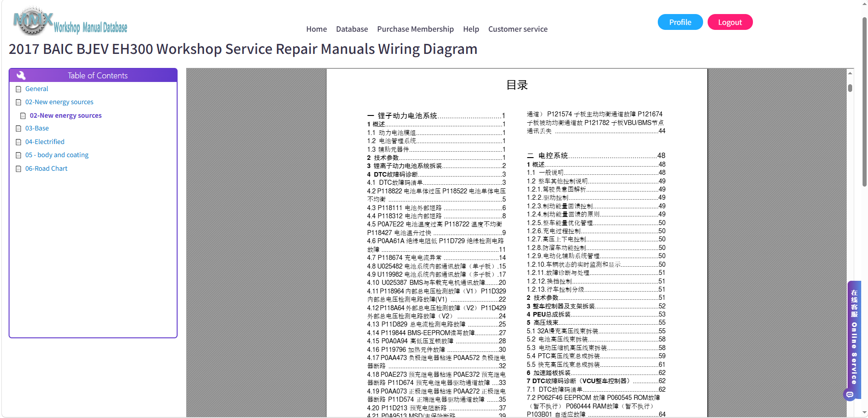This screenshot has width=868, height=418.
Task: Click the browser page scrollbar thumb
Action: pos(864,102)
